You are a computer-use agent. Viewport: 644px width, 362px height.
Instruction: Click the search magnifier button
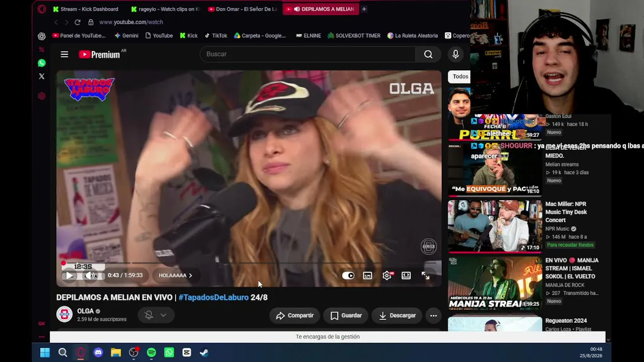click(x=428, y=54)
